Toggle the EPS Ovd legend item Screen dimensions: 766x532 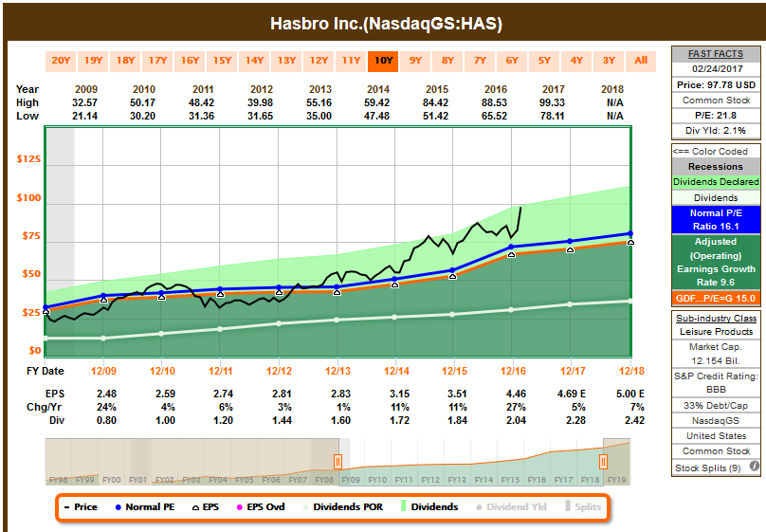(x=261, y=507)
